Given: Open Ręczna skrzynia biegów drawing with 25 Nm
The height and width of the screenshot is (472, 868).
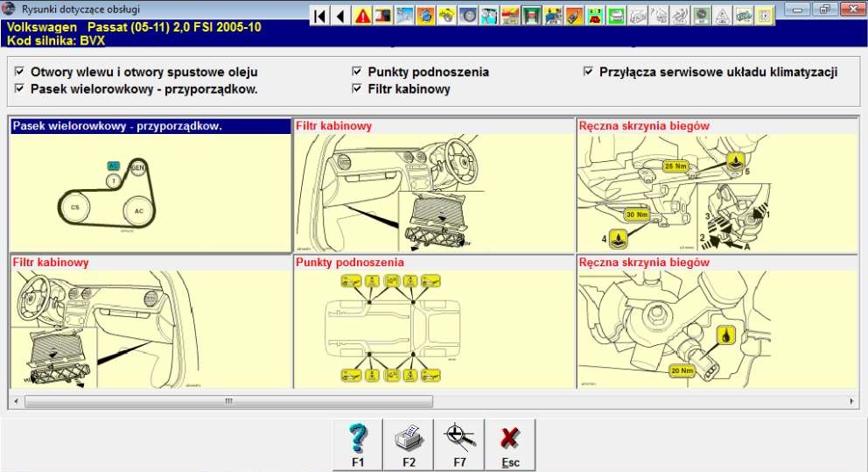Looking at the screenshot, I should click(717, 186).
